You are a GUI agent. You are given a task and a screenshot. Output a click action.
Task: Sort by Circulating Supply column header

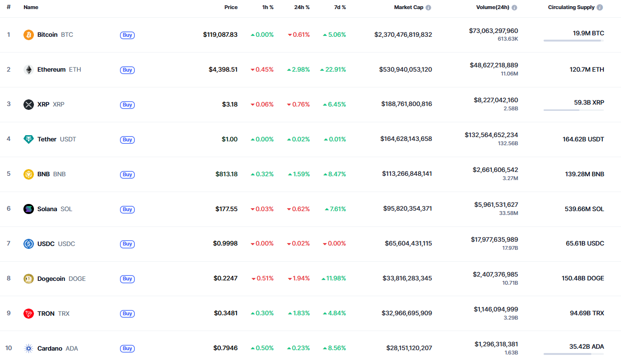point(571,8)
